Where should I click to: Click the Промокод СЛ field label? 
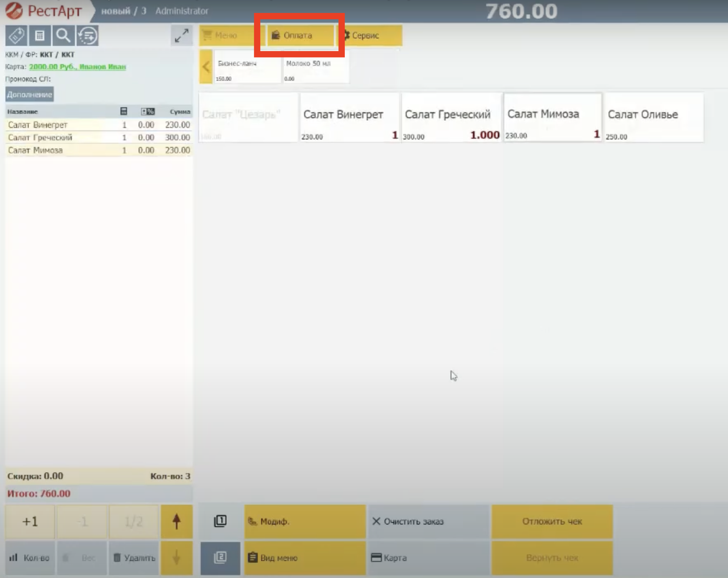pyautogui.click(x=28, y=79)
